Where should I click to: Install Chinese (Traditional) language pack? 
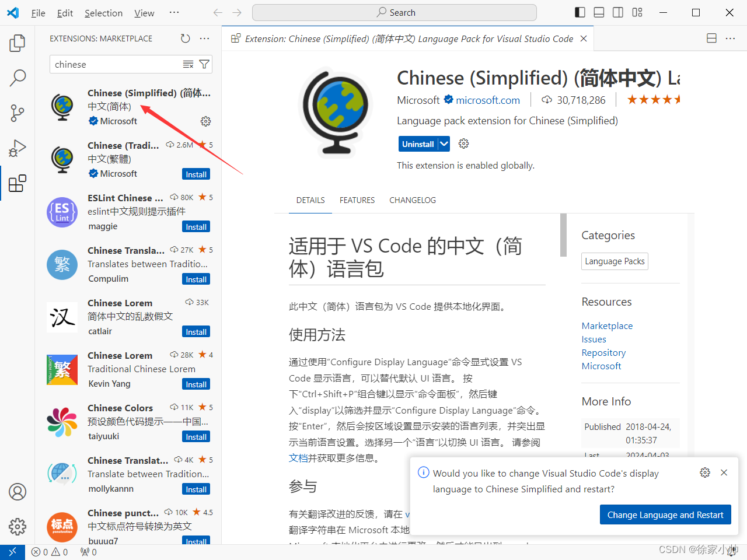tap(196, 174)
